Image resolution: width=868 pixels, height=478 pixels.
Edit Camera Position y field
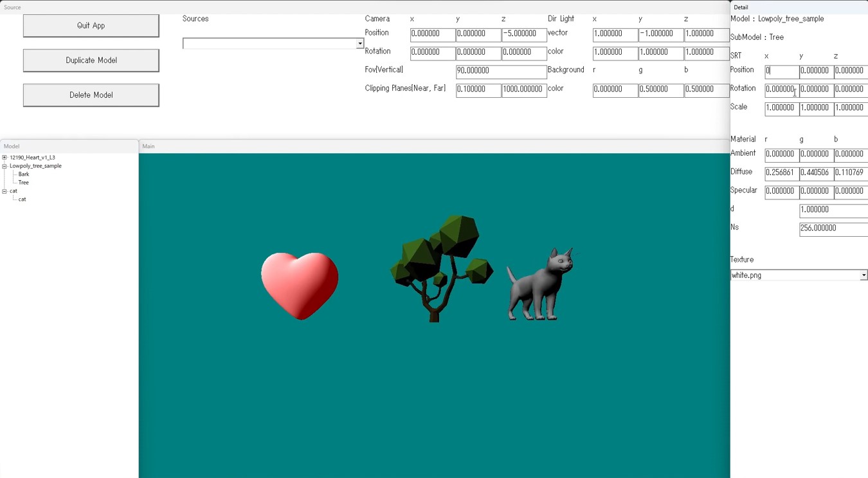tap(478, 34)
